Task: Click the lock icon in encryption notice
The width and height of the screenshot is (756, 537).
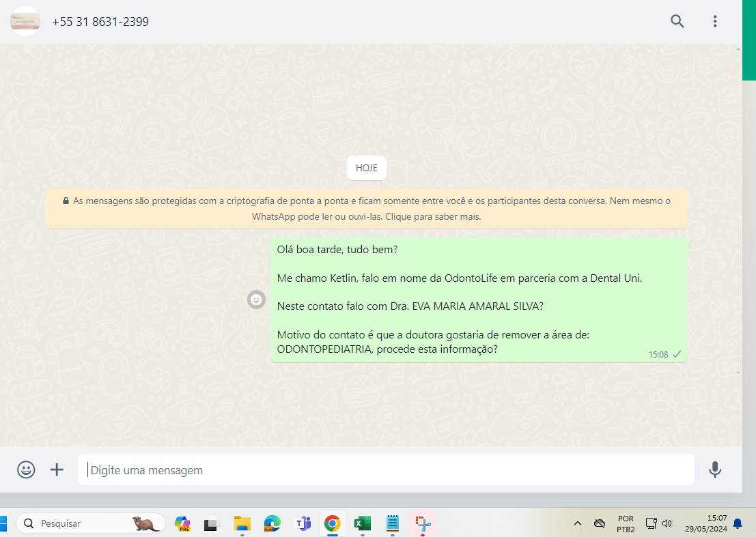Action: 66,201
